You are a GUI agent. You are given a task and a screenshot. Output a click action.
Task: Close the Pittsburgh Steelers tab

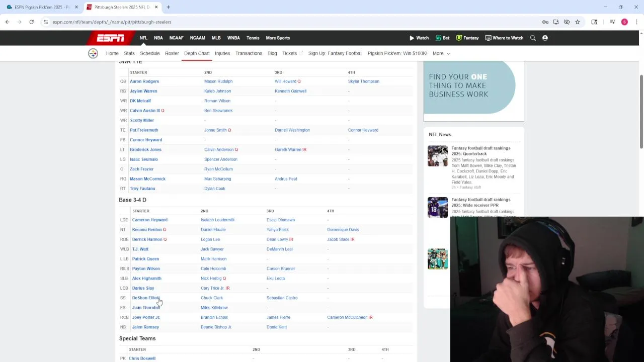pyautogui.click(x=156, y=7)
